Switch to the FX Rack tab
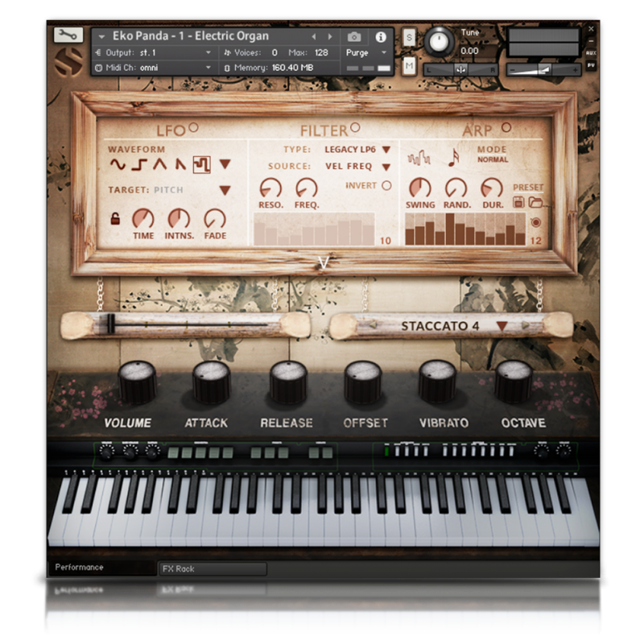 (212, 568)
